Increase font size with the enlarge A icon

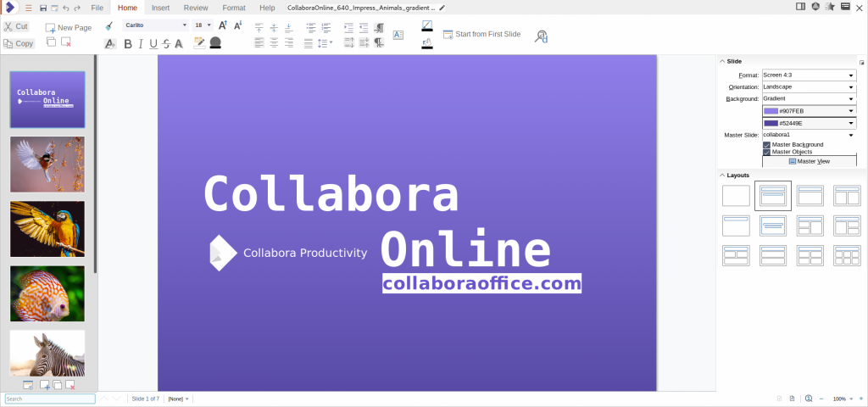pyautogui.click(x=223, y=25)
